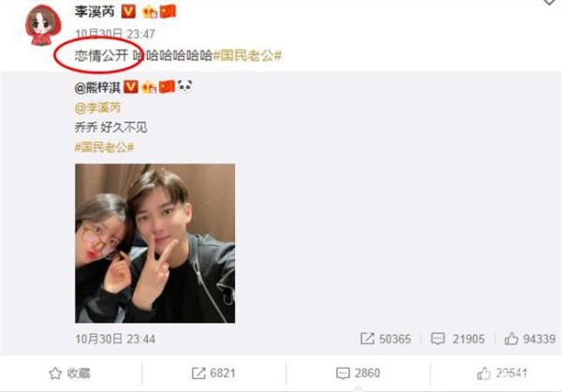The image size is (562, 392).
Task: Enlarge the selfie photo thumbnail
Action: click(x=155, y=243)
